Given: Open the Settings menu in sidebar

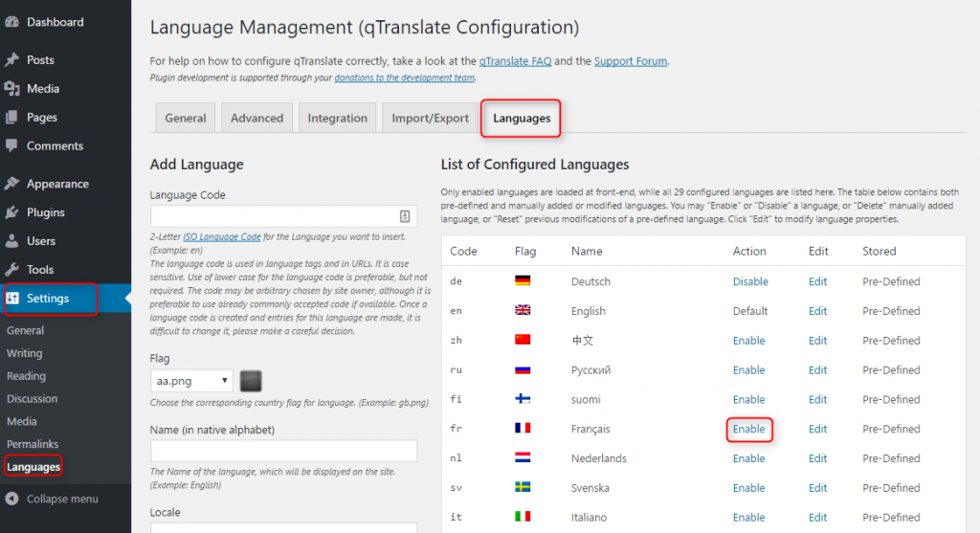Looking at the screenshot, I should [65, 298].
